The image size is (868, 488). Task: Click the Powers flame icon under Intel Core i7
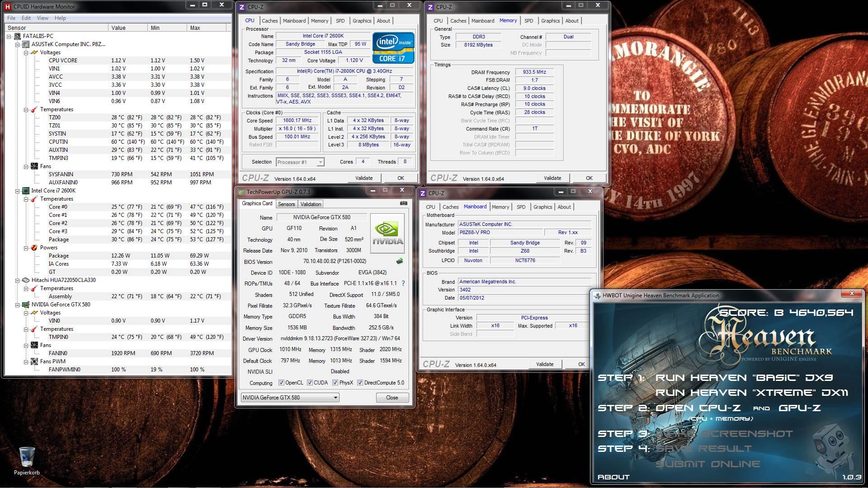pos(34,248)
